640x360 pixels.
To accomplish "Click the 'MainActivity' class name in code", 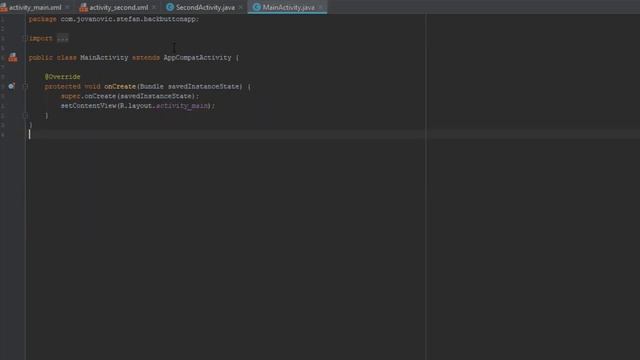I will click(x=104, y=58).
